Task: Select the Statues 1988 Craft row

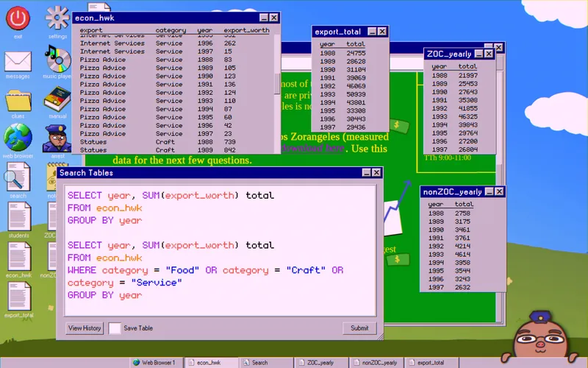Action: (158, 142)
